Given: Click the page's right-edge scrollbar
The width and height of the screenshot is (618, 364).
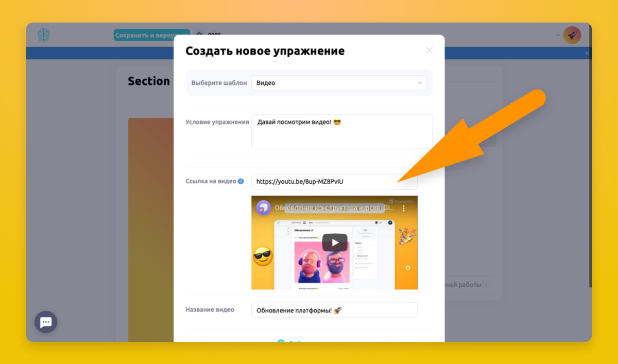Looking at the screenshot, I should (590, 154).
